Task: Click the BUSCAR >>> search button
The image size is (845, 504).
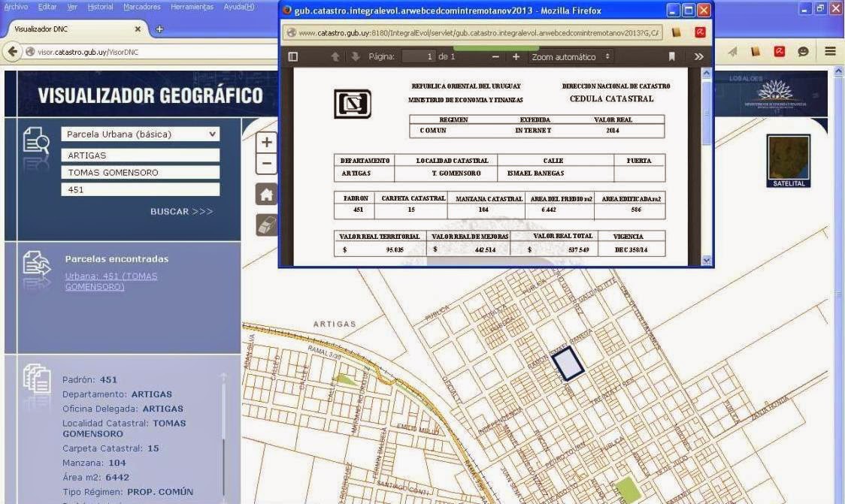Action: [180, 211]
